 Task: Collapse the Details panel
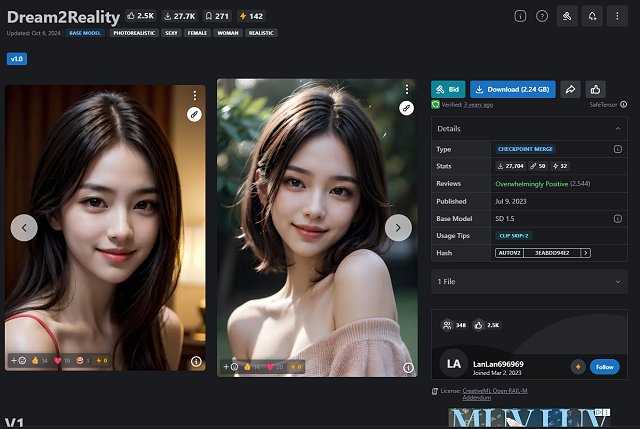click(x=617, y=128)
